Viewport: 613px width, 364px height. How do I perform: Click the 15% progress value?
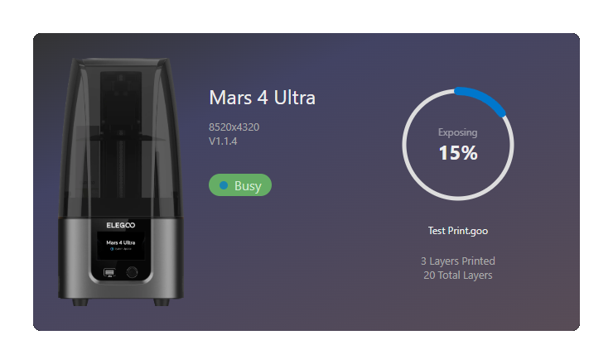tap(458, 153)
